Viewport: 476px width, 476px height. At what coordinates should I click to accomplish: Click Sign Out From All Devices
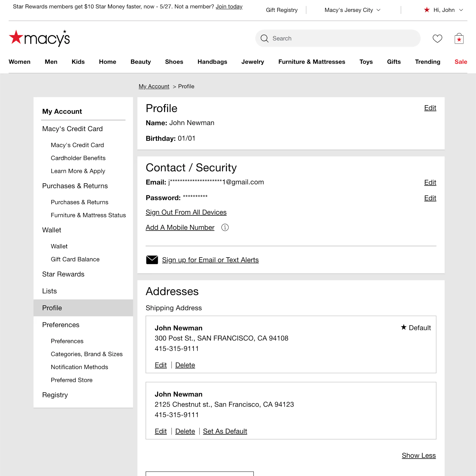186,212
